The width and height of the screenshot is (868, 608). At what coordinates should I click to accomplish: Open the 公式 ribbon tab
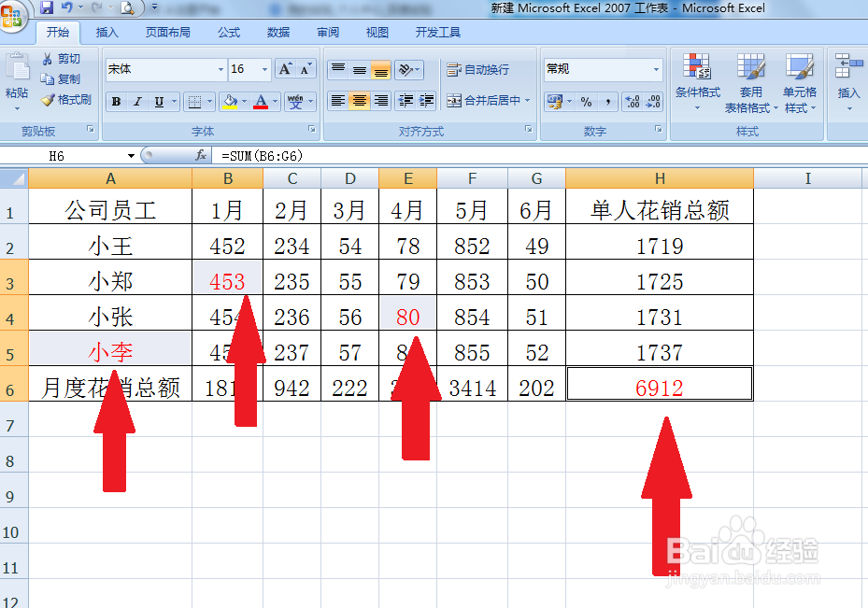(228, 32)
